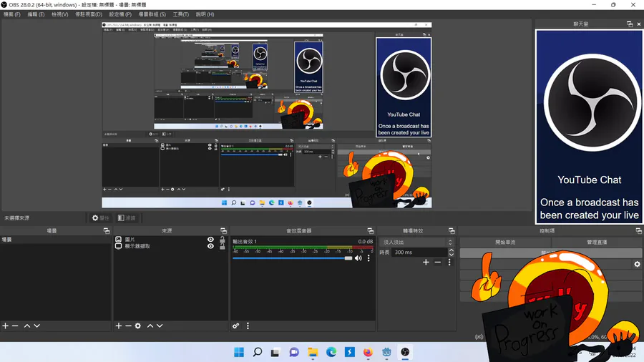644x362 pixels.
Task: Click the 輸出音效 1 channel label
Action: click(245, 242)
